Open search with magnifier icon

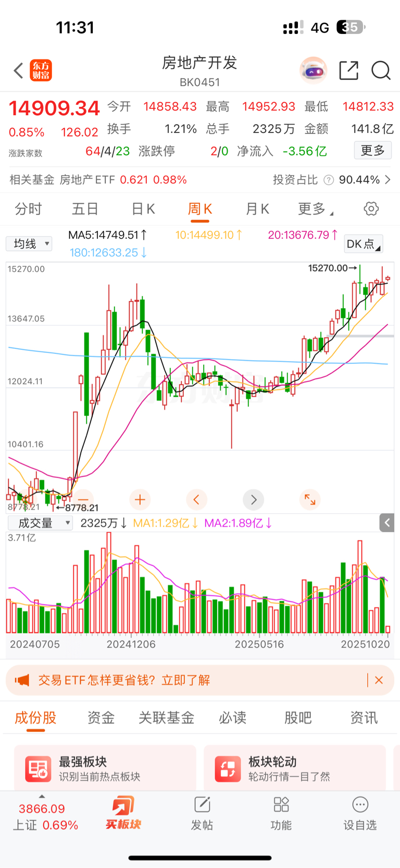(381, 70)
